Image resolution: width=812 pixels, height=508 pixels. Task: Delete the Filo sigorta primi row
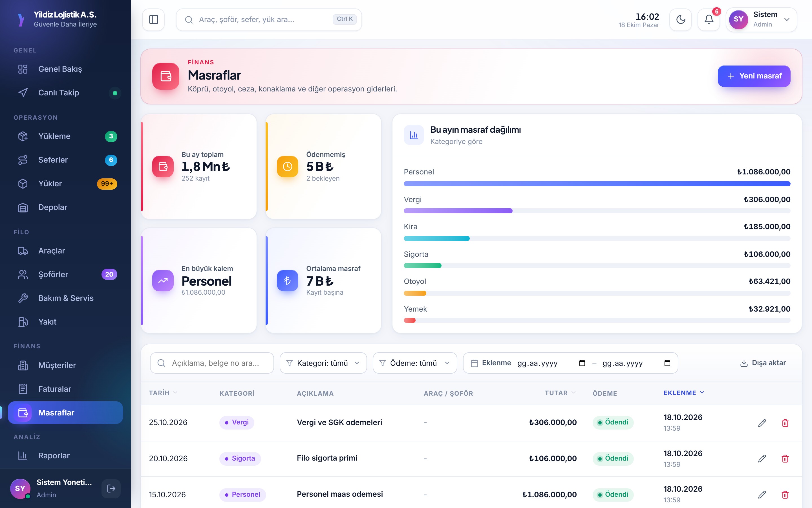(785, 459)
